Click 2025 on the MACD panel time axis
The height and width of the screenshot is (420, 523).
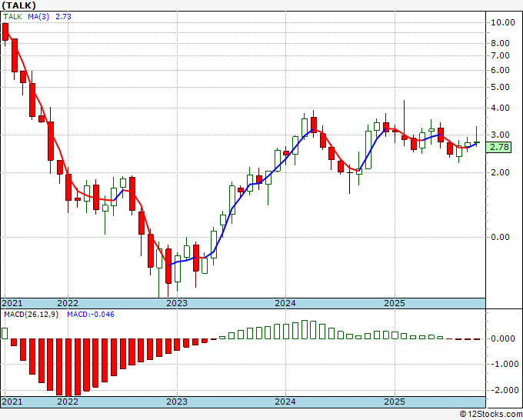tap(395, 402)
